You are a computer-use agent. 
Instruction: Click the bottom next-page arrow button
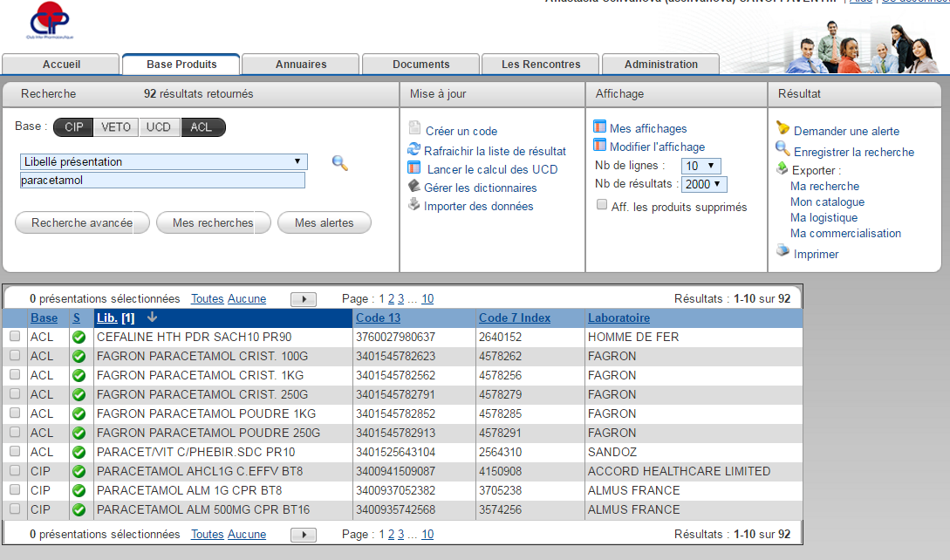pyautogui.click(x=304, y=535)
